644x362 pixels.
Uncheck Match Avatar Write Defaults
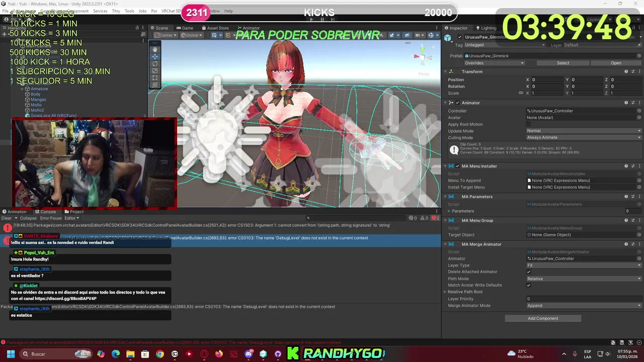[x=528, y=285]
